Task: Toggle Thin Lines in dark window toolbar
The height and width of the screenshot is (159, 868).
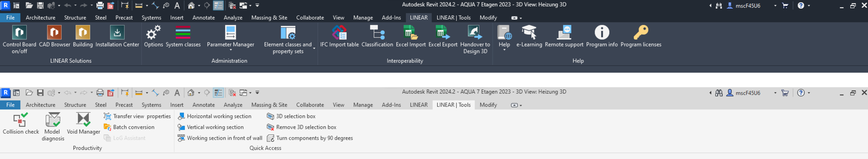Action: tap(218, 6)
